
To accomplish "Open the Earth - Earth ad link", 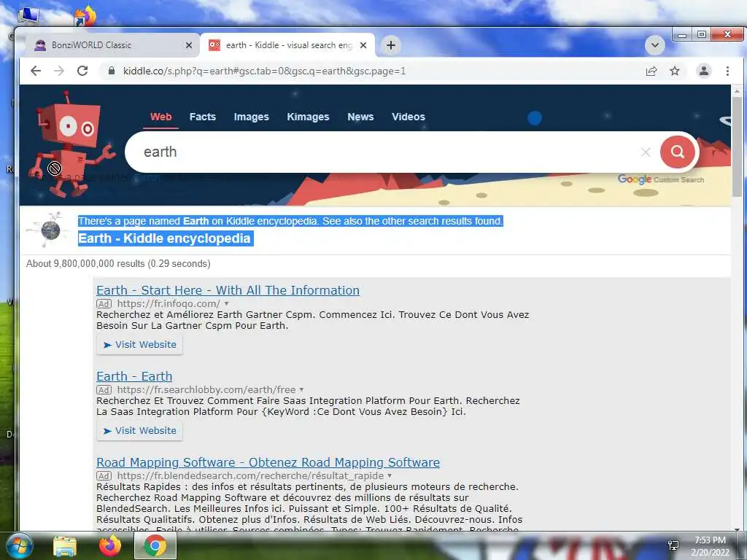I will pyautogui.click(x=134, y=376).
